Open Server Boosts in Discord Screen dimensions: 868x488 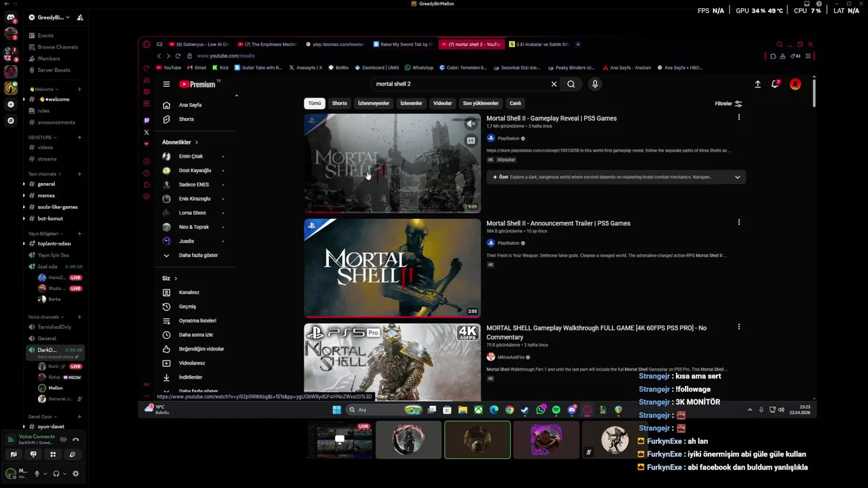(x=49, y=70)
